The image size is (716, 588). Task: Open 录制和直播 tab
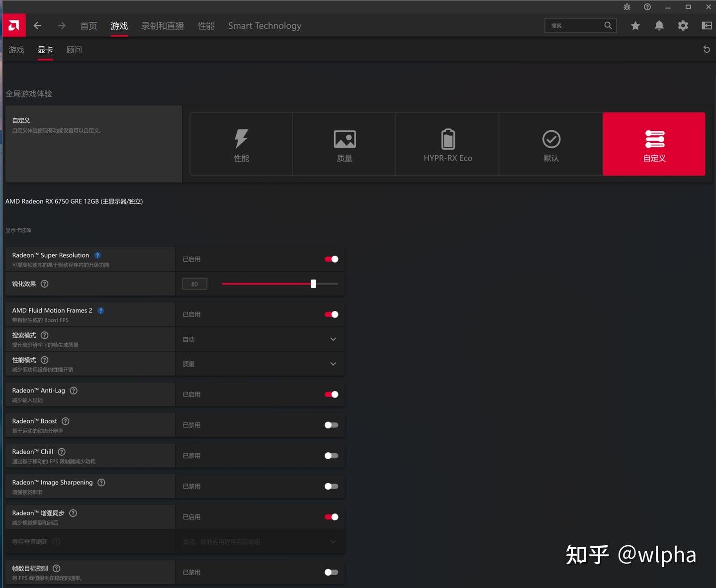coord(163,26)
